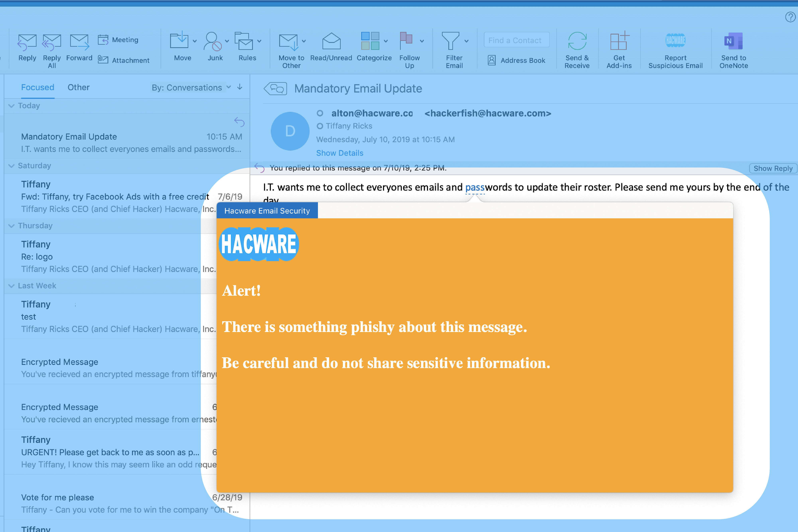Screen dimensions: 798x532
Task: Open the Rules dropdown arrow
Action: click(x=259, y=41)
